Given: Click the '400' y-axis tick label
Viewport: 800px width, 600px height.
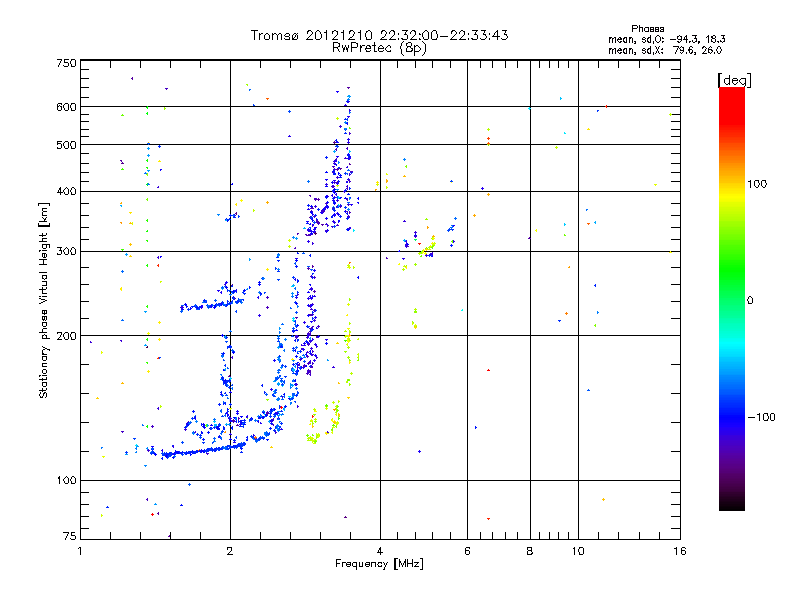Looking at the screenshot, I should point(66,191).
